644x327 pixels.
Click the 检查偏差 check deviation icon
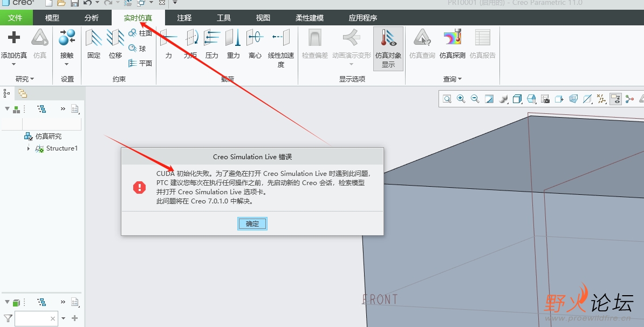(315, 37)
